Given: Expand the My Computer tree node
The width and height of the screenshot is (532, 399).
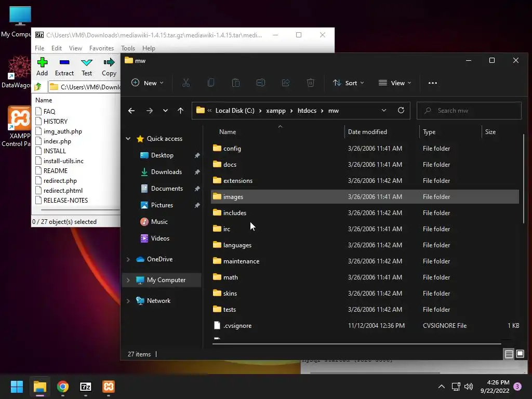Looking at the screenshot, I should point(128,280).
